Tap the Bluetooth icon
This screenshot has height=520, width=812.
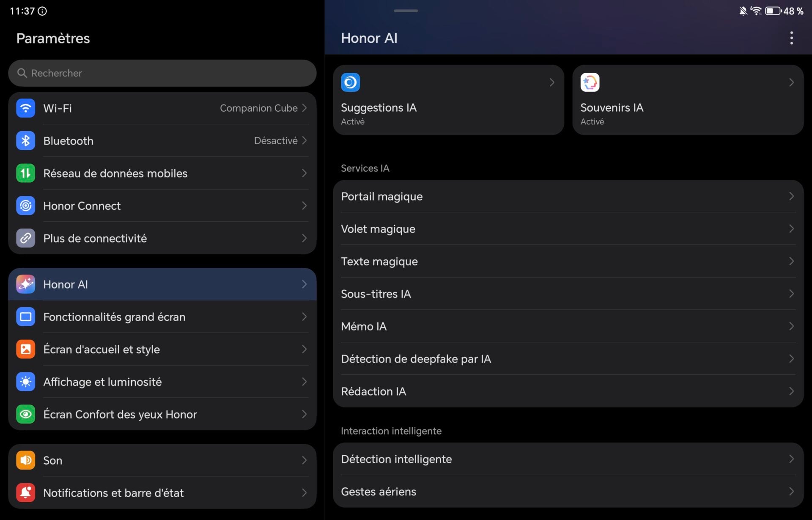25,140
